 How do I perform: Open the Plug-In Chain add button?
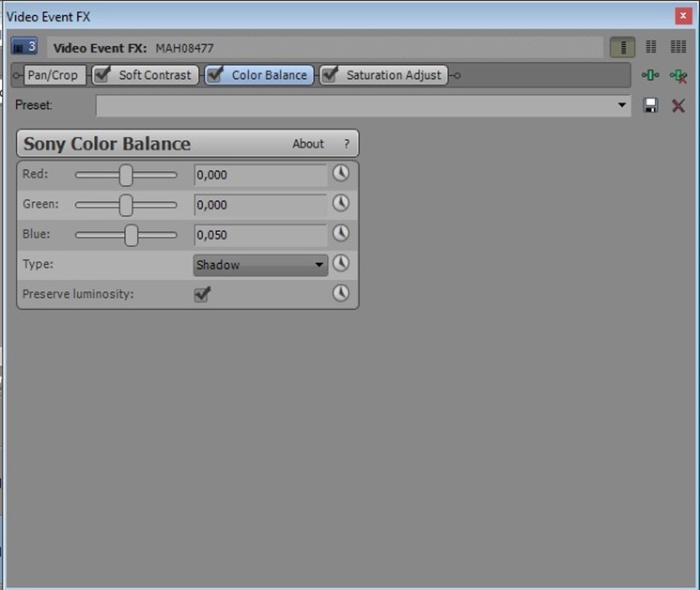tap(650, 75)
